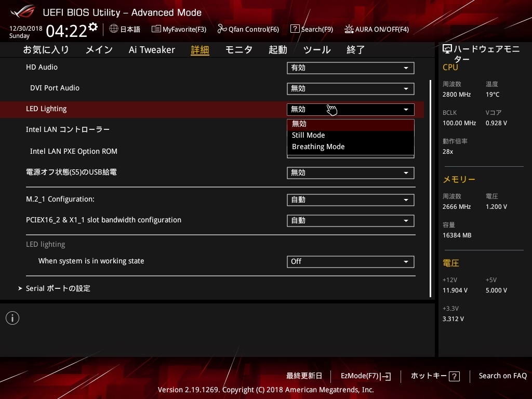Viewport: 532px width, 399px height.
Task: Click the 04:22 clock display
Action: (x=66, y=31)
